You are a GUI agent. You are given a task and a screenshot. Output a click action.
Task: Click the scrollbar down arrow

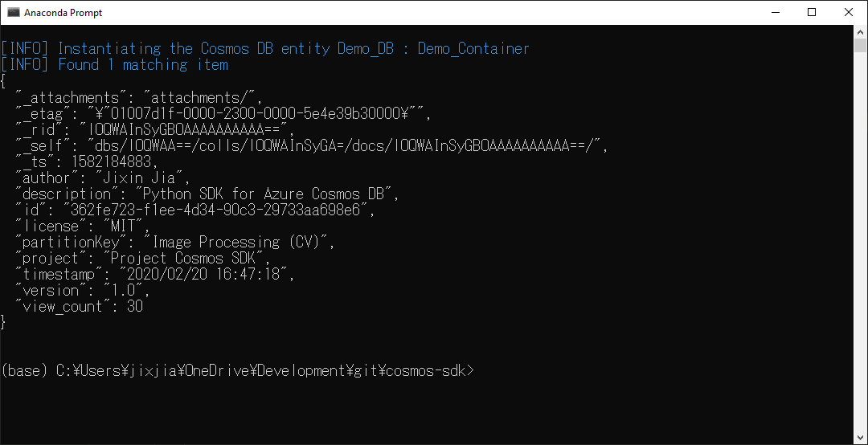(860, 437)
